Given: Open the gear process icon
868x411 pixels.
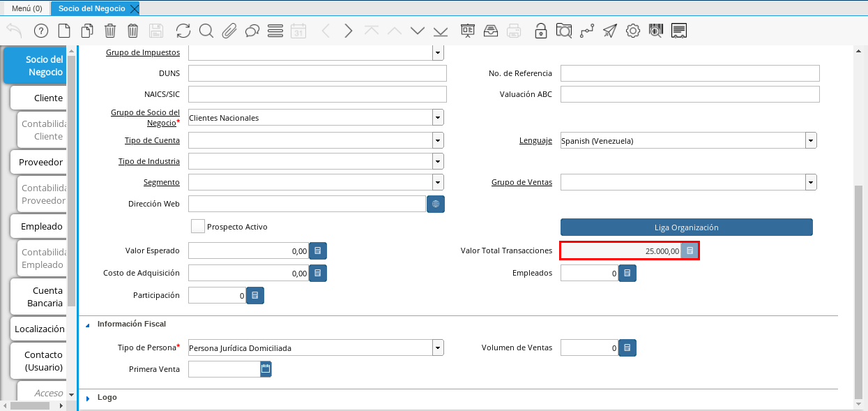Looking at the screenshot, I should coord(633,31).
